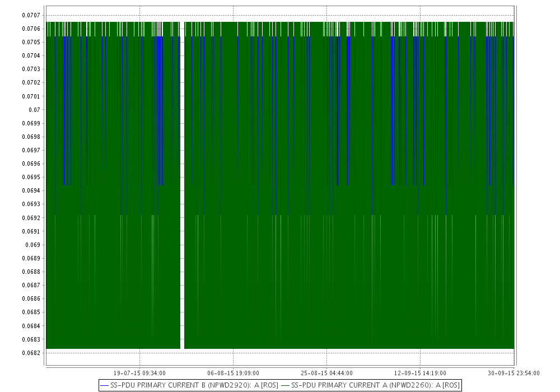Click y-axis value 0.0698

[31, 137]
